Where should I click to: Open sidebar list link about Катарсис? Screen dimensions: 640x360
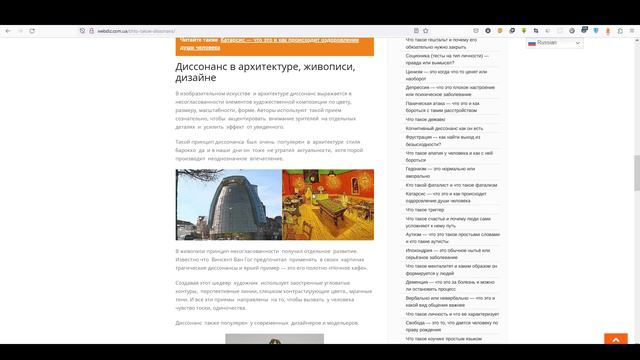tap(446, 197)
